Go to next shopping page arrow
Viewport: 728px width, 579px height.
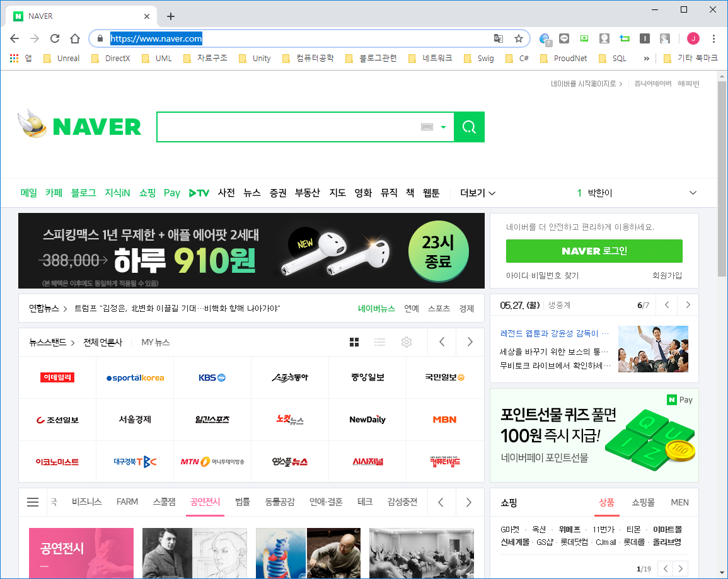(x=681, y=568)
